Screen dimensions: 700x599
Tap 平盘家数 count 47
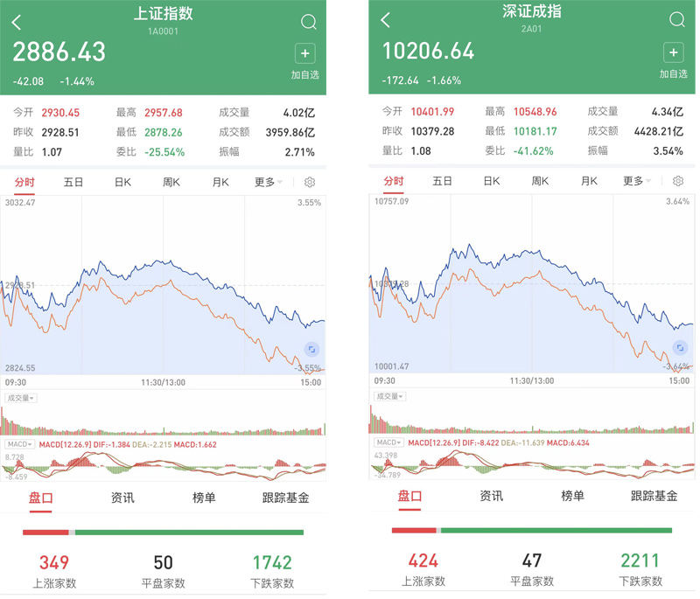coord(532,561)
